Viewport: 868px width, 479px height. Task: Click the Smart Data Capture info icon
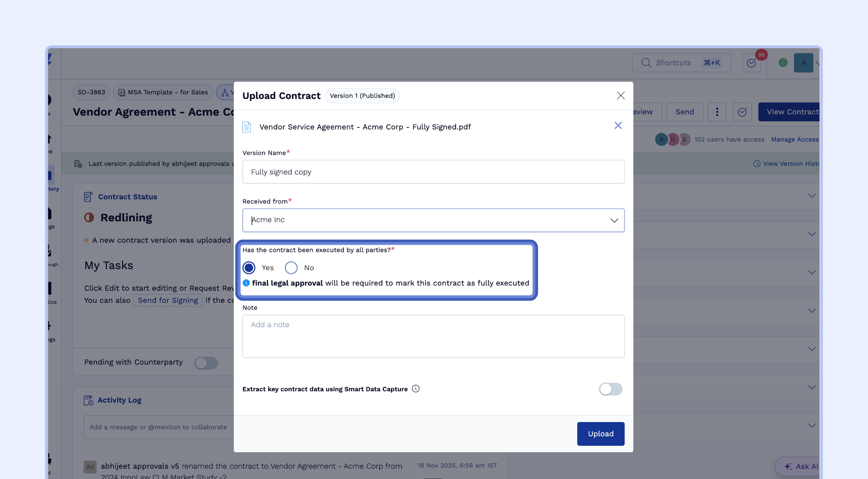(x=416, y=389)
